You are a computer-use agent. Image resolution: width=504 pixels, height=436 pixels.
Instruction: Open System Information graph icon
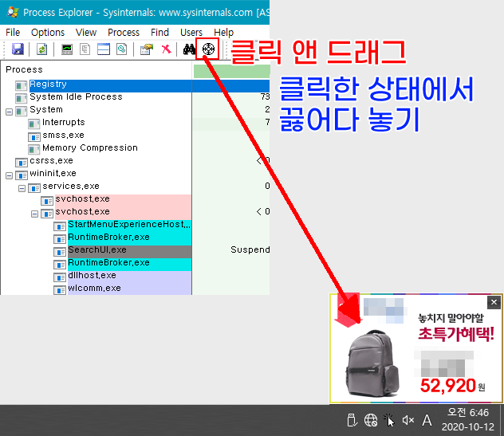(x=67, y=49)
